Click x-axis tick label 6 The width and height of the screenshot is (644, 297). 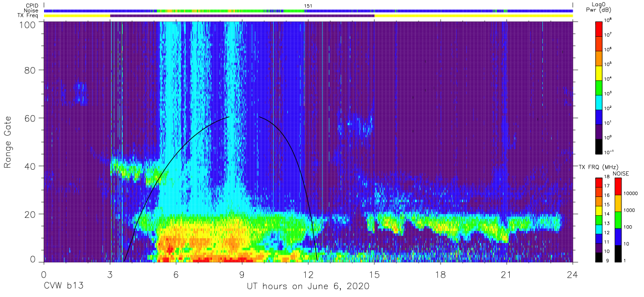(176, 274)
